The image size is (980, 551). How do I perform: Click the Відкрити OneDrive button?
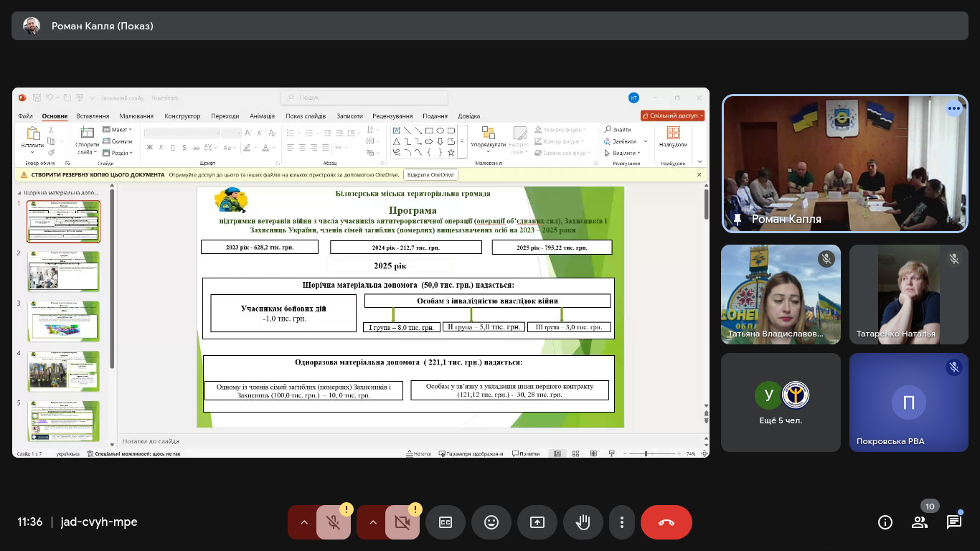point(430,174)
